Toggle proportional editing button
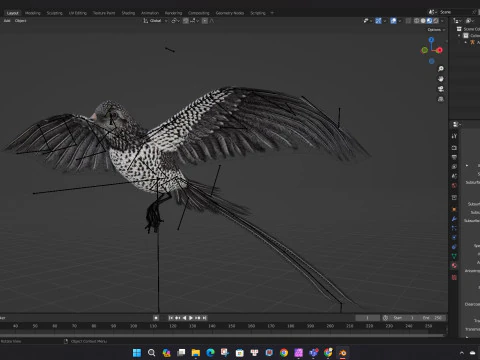This screenshot has height=360, width=480. (x=205, y=21)
